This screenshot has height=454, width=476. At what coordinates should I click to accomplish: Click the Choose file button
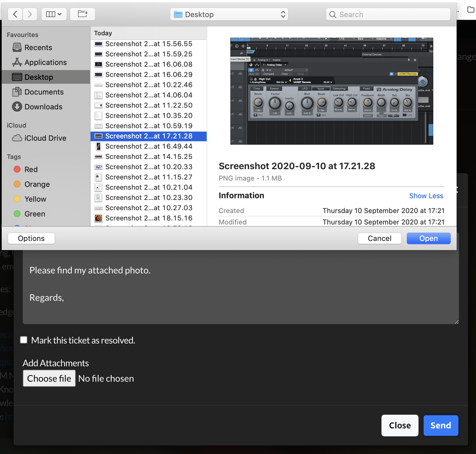tap(49, 378)
